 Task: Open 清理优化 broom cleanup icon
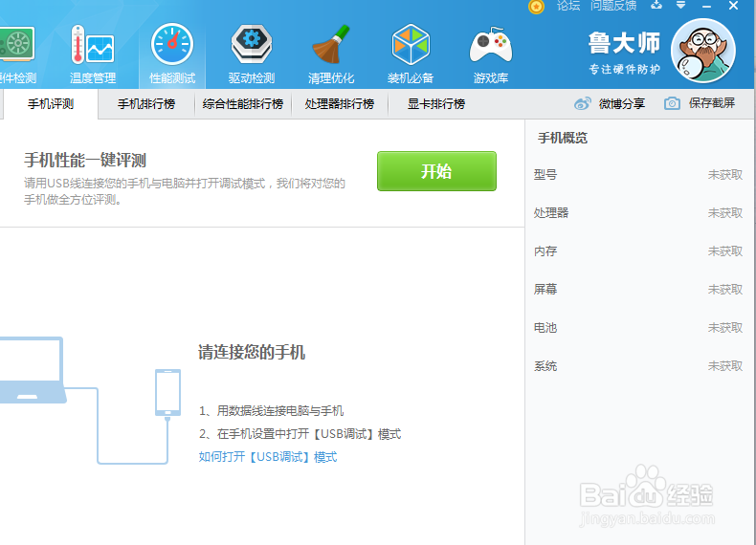(x=331, y=44)
